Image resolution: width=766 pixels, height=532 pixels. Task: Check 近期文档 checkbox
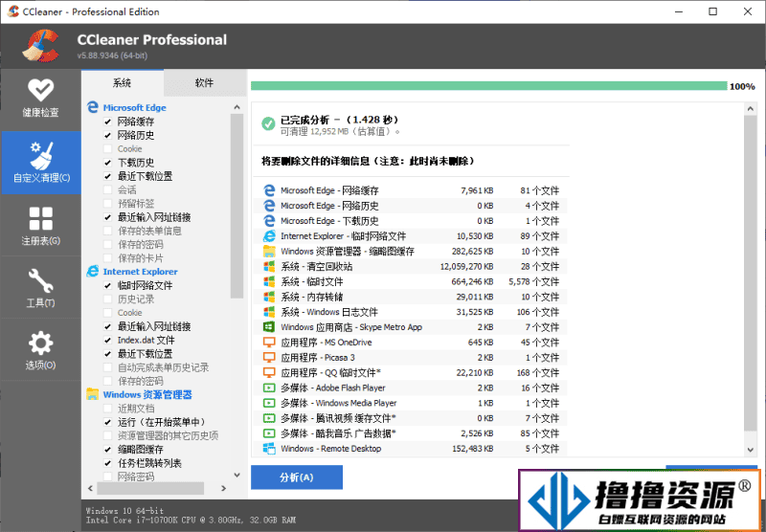tap(107, 409)
